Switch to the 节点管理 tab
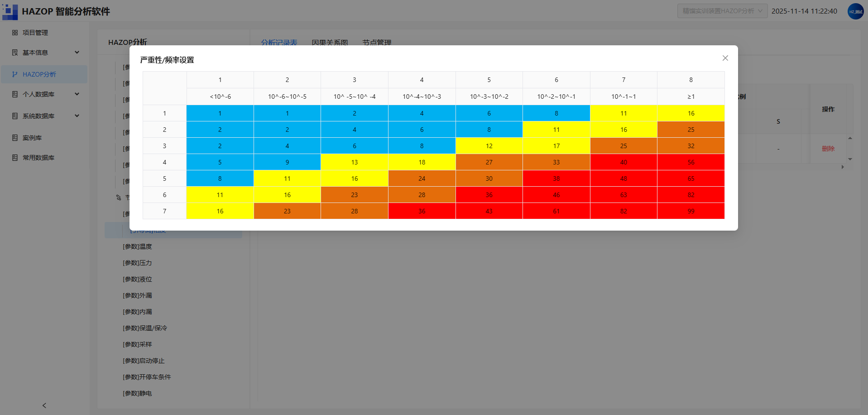 pos(377,43)
